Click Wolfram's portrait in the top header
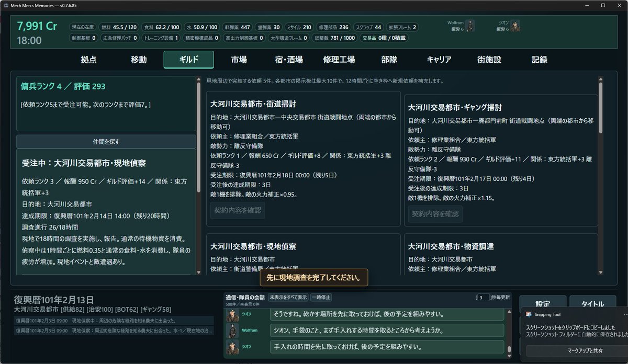Screen dimensions: 628x364 pos(470,26)
